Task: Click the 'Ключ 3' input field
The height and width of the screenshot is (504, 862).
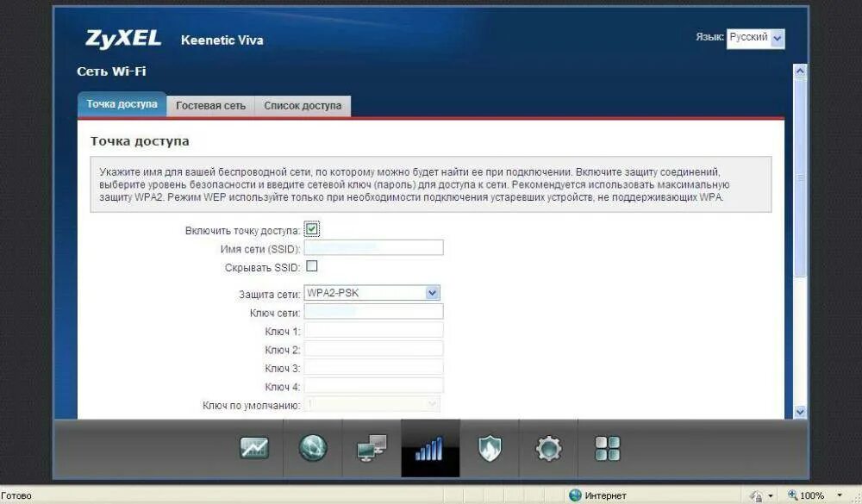Action: point(373,367)
